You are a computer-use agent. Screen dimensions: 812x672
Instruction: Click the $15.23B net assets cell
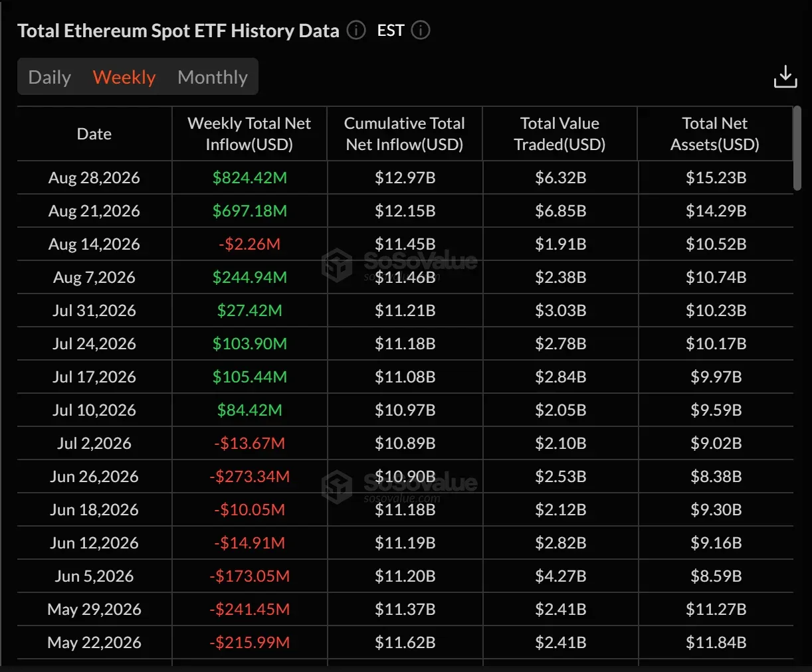coord(716,178)
